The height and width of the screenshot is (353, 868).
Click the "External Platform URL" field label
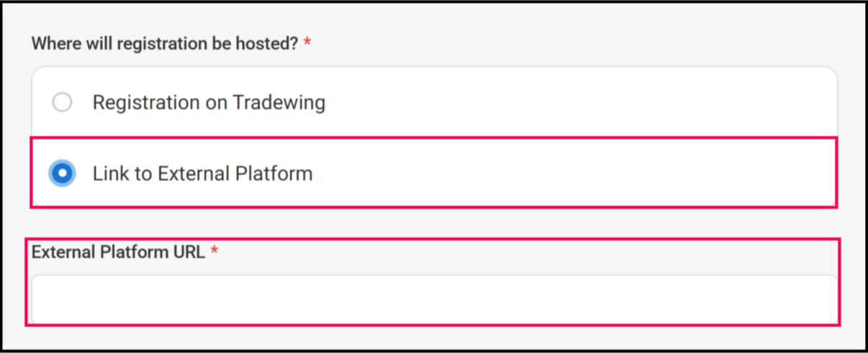[119, 252]
